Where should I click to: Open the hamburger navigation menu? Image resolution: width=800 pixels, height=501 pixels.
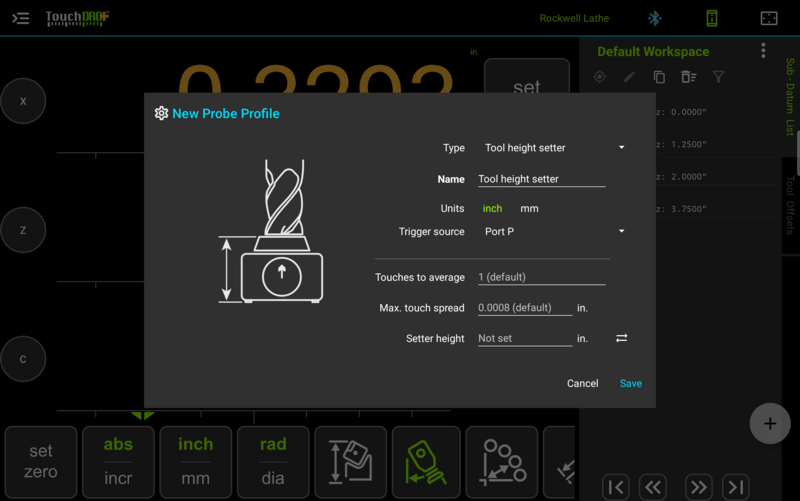20,18
